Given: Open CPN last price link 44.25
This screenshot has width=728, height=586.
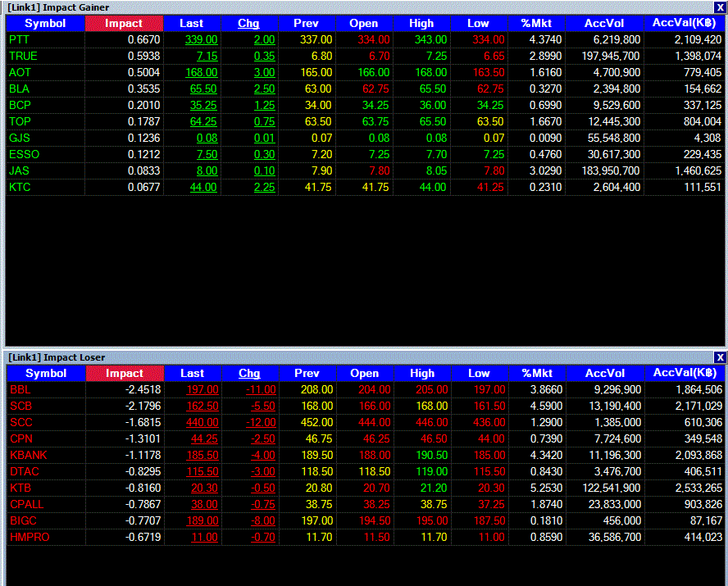Looking at the screenshot, I should (x=204, y=439).
